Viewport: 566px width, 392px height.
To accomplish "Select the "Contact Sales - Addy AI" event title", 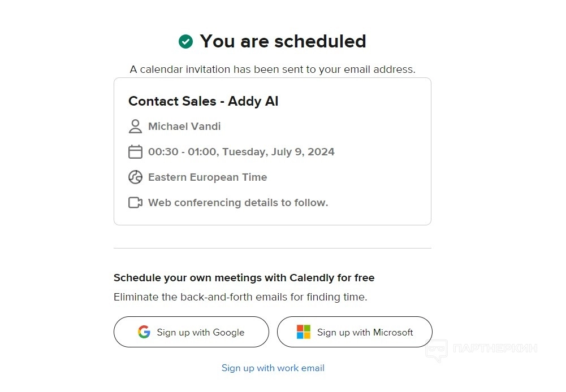I will pos(203,101).
